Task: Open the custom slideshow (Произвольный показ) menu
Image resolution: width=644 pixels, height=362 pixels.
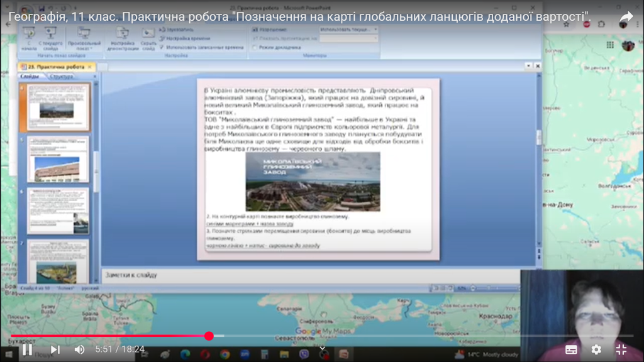Action: [84, 39]
